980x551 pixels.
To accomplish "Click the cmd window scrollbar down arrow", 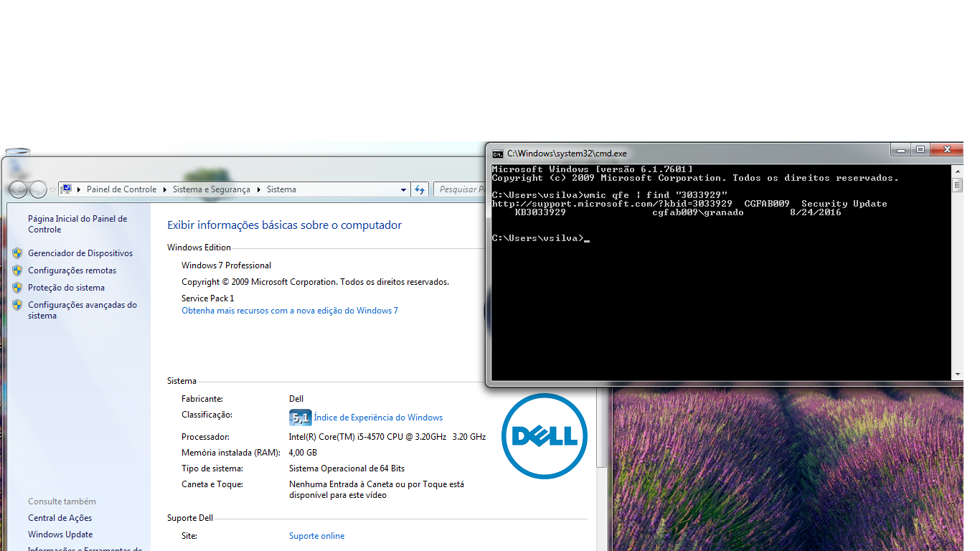I will [x=957, y=375].
